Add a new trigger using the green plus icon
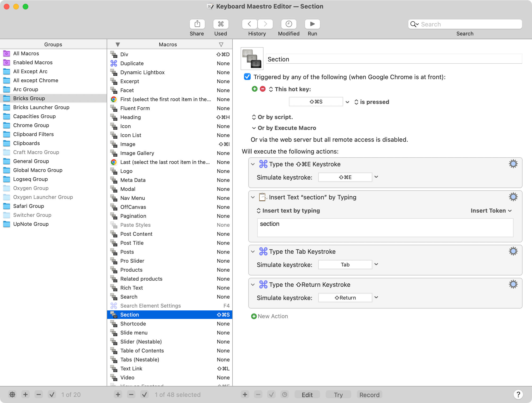Image resolution: width=532 pixels, height=403 pixels. tap(255, 89)
